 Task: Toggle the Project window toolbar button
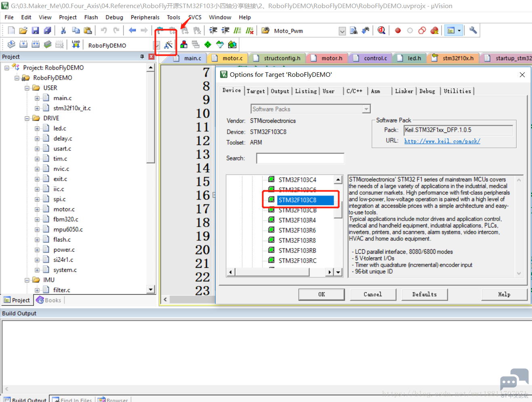pyautogui.click(x=451, y=30)
